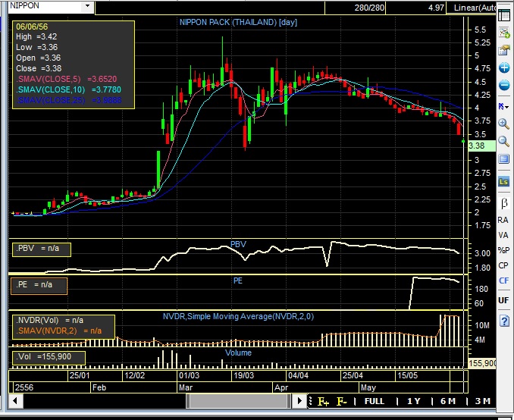Select the FULL time range

[x=375, y=401]
